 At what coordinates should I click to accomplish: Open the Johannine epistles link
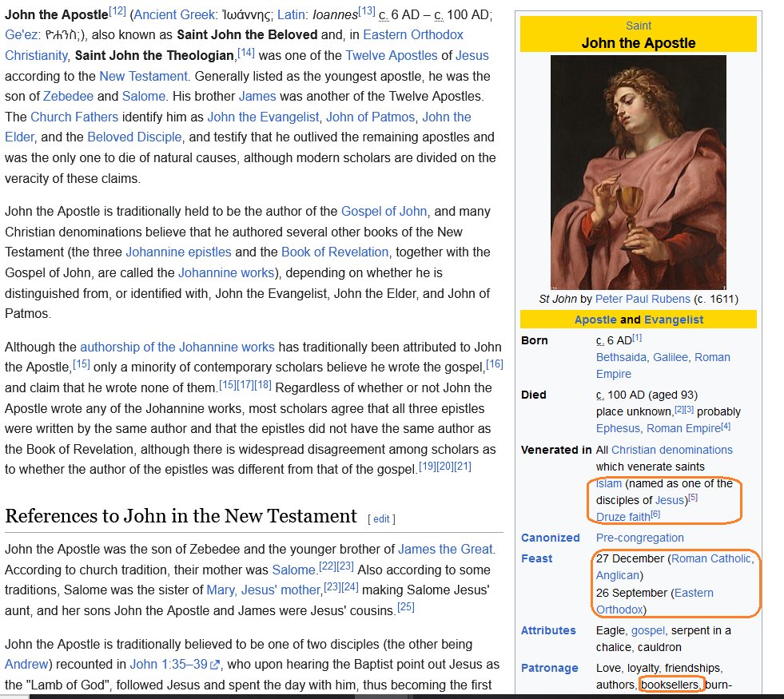178,252
